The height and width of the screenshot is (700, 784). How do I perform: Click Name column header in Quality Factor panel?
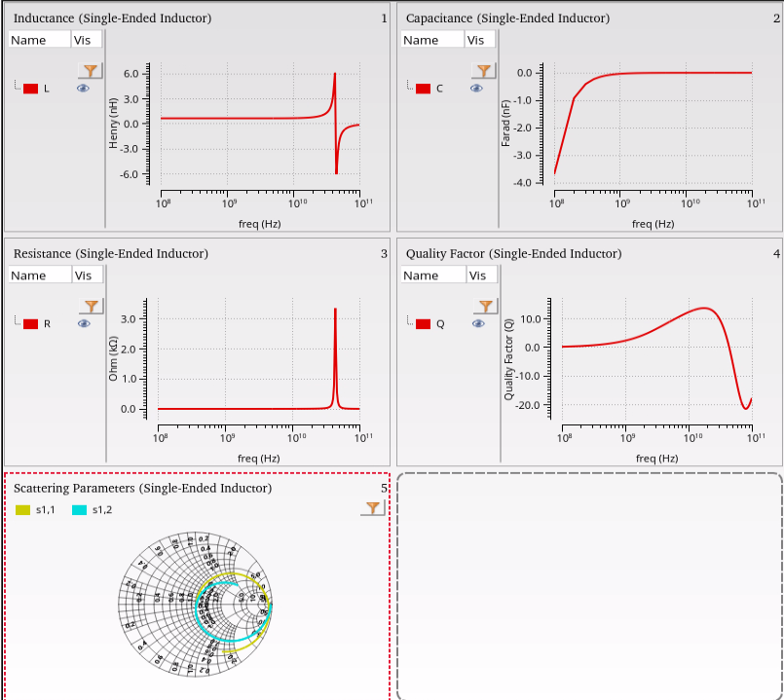click(x=433, y=275)
